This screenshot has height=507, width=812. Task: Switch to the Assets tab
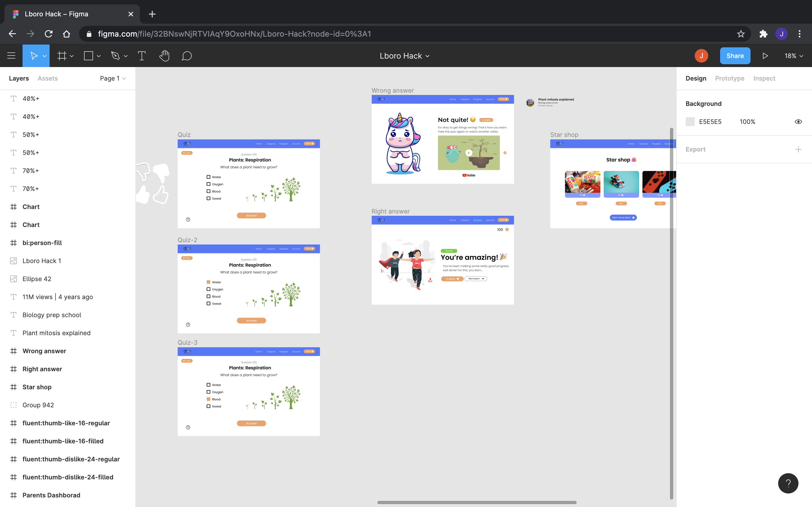48,78
